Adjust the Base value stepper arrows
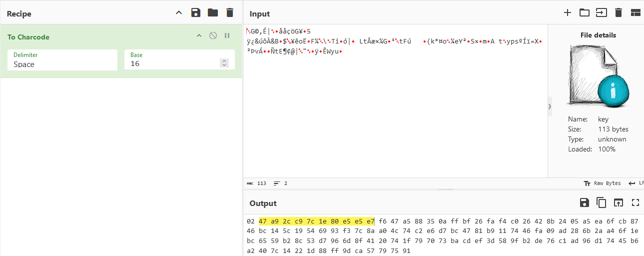 tap(224, 63)
